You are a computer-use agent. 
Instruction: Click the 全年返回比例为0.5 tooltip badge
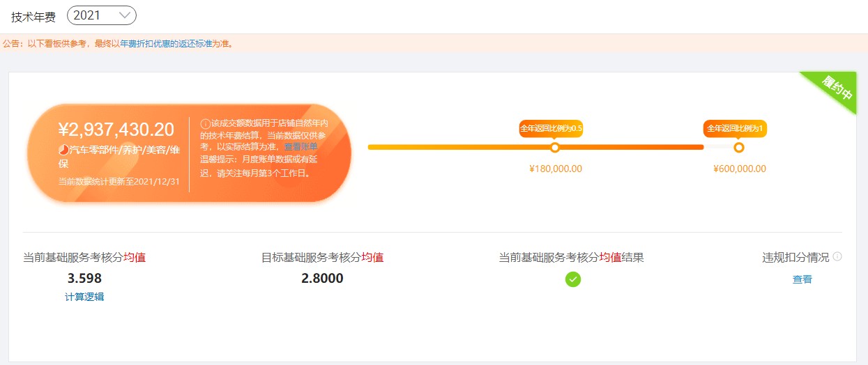551,129
